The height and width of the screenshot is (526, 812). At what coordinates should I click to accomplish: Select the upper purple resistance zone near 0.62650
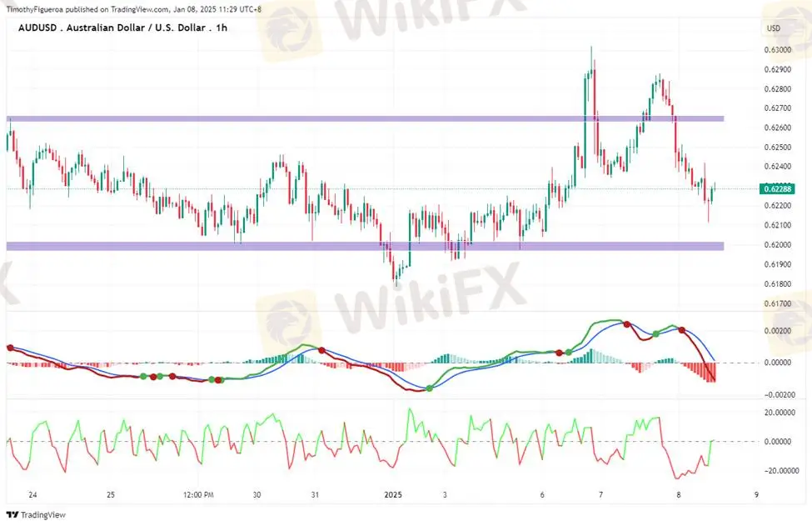tap(365, 118)
